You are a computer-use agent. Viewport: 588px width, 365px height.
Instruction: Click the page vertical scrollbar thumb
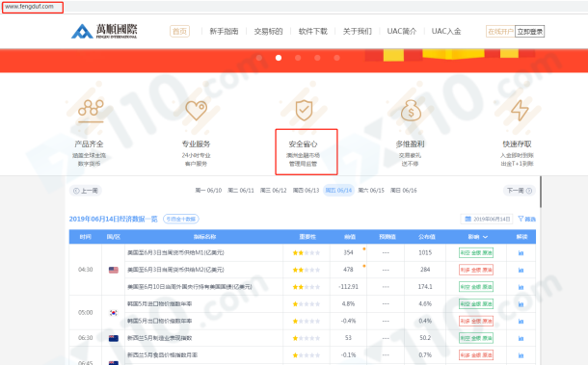click(541, 192)
